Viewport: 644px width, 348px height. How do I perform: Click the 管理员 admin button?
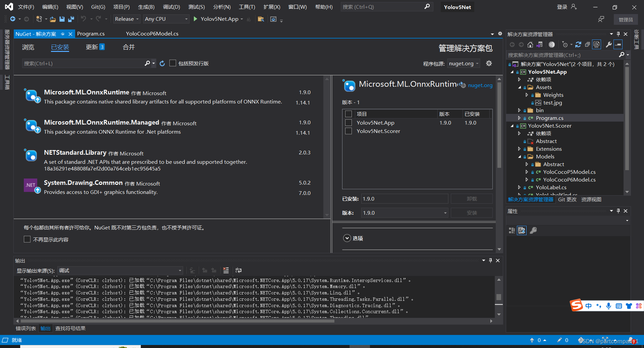pos(626,20)
